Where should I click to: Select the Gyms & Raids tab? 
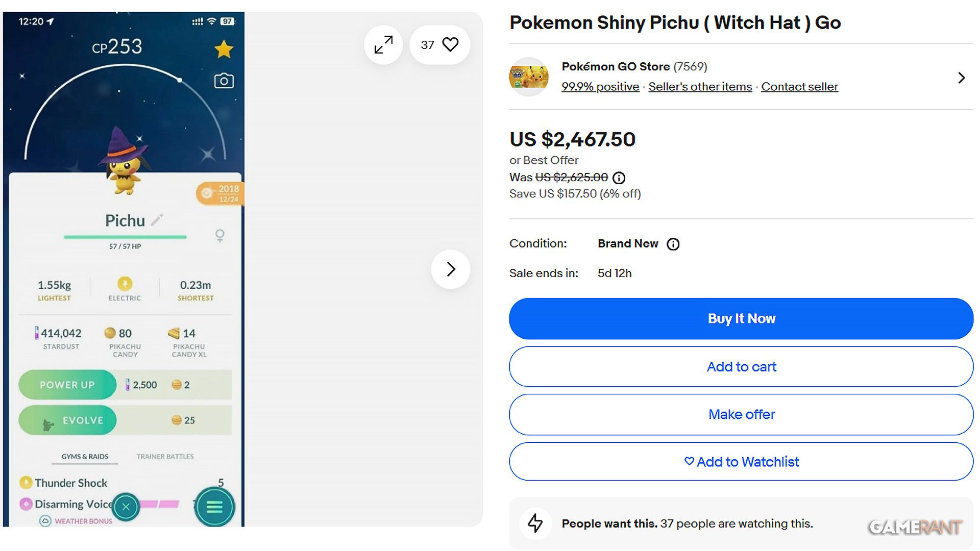(x=85, y=457)
